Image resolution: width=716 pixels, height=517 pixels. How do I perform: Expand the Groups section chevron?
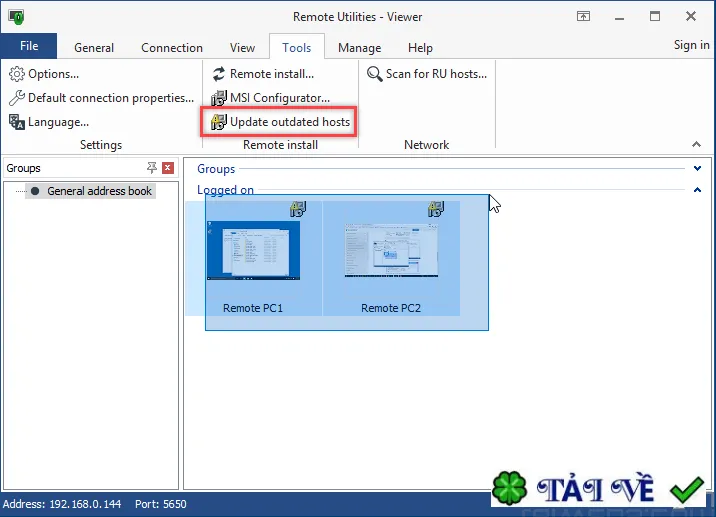tap(697, 169)
